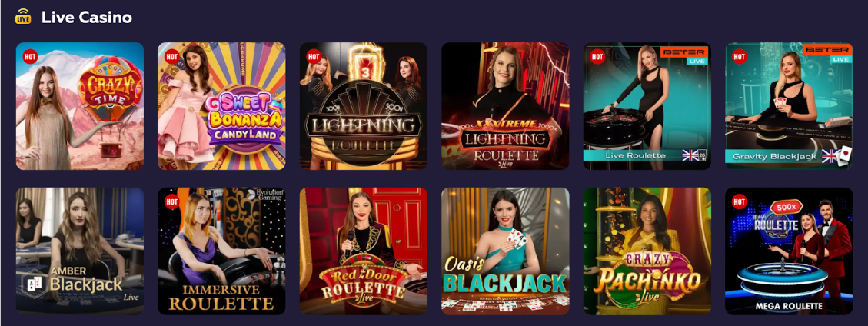Viewport: 868px width, 326px height.
Task: Click the UK flag icon on Live Roulette
Action: (x=690, y=155)
